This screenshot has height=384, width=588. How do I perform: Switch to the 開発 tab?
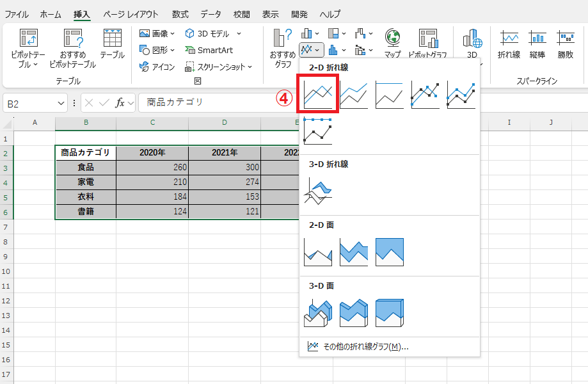[x=299, y=14]
